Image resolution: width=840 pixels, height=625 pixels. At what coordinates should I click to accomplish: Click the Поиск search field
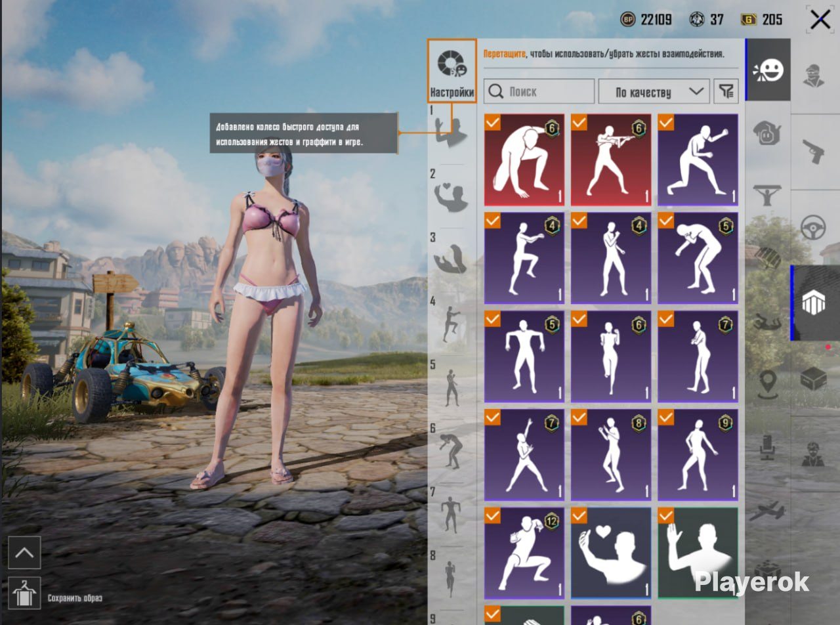pos(539,91)
